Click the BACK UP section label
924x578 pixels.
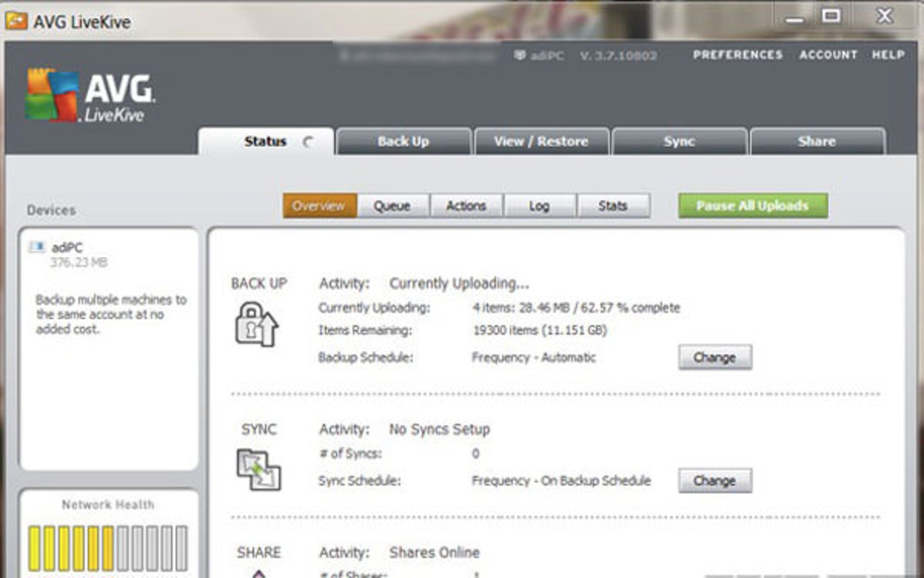tap(259, 283)
